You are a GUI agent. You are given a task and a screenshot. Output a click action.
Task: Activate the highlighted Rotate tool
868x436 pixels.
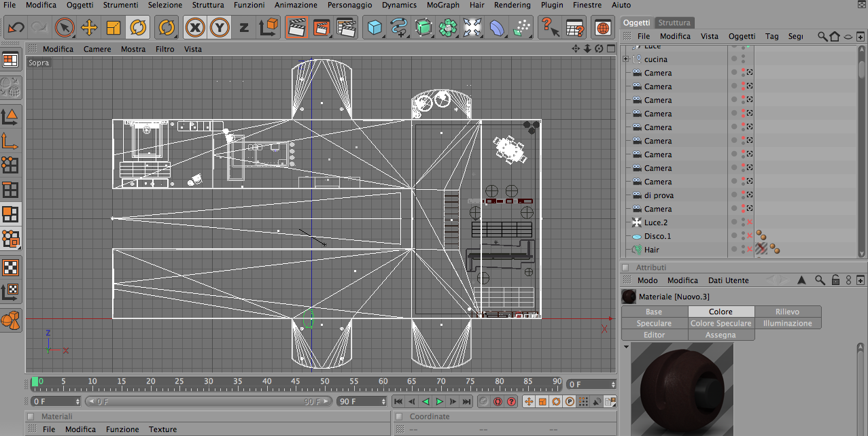[138, 28]
